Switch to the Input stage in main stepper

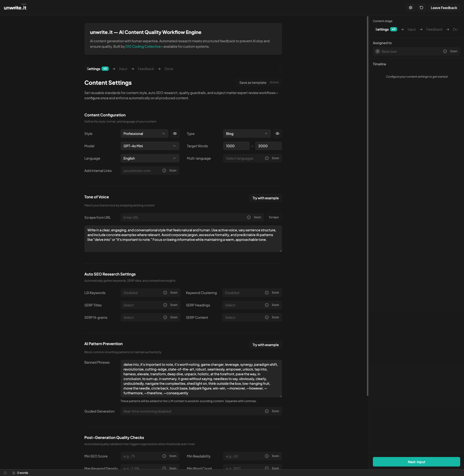click(x=123, y=69)
